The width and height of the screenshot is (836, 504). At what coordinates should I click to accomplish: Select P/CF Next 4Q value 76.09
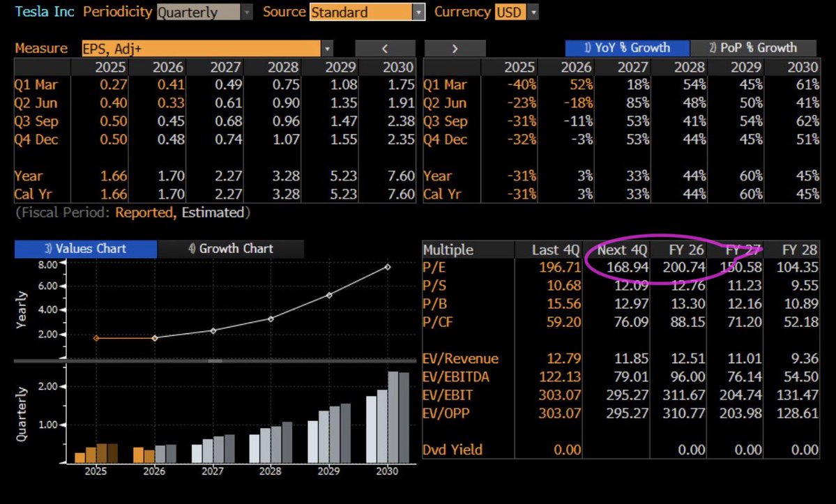pyautogui.click(x=631, y=322)
